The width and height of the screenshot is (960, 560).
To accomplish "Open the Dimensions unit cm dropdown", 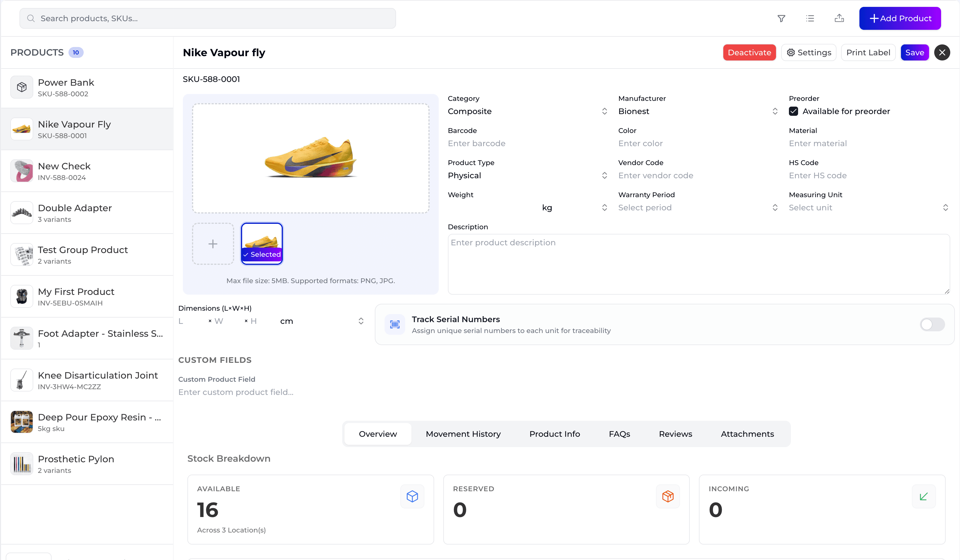I will tap(322, 321).
